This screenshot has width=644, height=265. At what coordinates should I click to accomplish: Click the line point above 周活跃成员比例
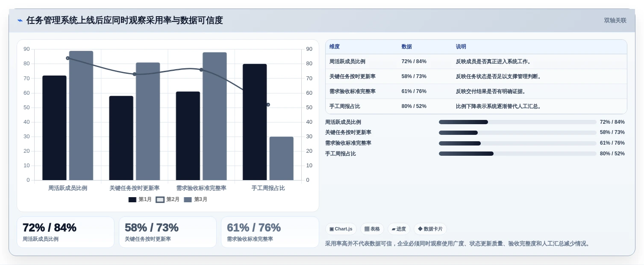(x=68, y=58)
